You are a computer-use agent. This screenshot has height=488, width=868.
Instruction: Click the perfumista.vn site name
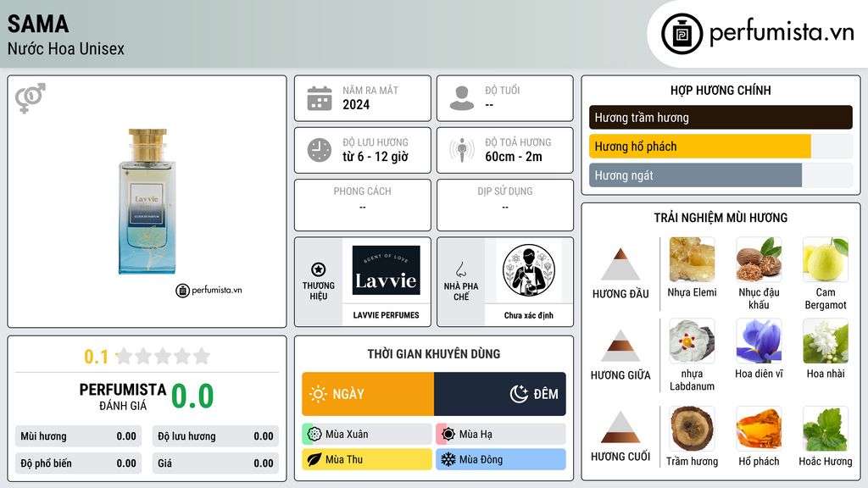[x=782, y=32]
